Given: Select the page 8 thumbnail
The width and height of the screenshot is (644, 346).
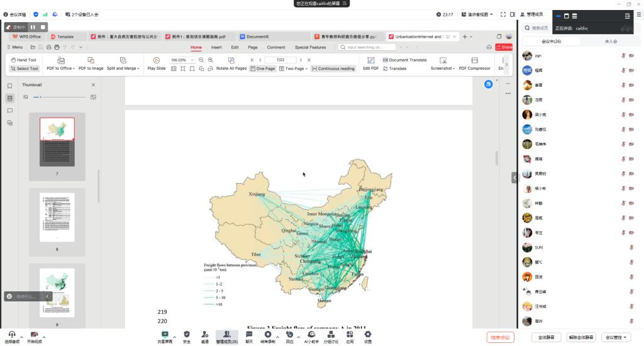Looking at the screenshot, I should (x=57, y=217).
